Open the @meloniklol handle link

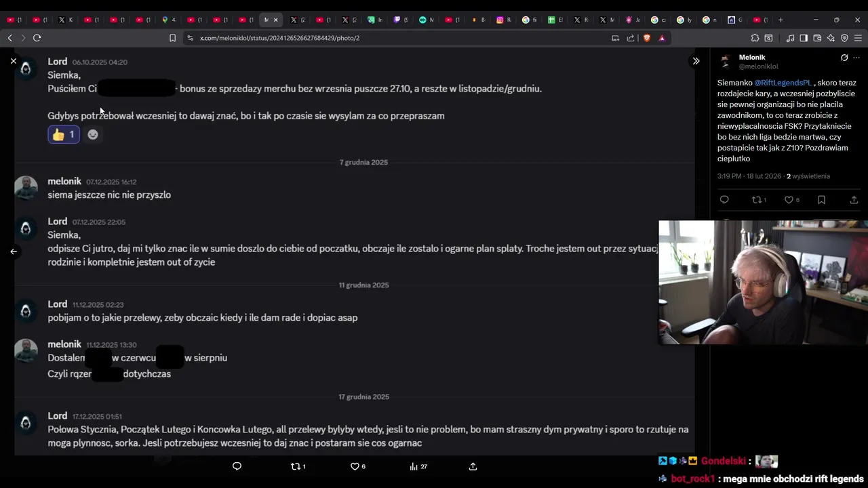(759, 66)
